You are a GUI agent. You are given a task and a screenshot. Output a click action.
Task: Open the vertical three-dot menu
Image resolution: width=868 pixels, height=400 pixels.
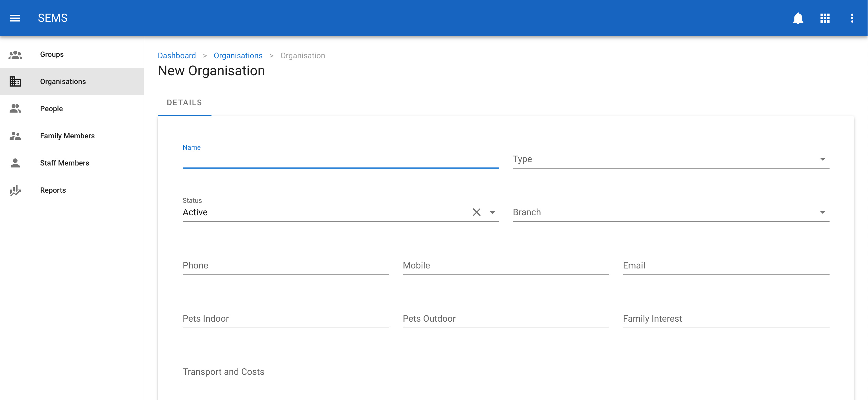click(852, 18)
